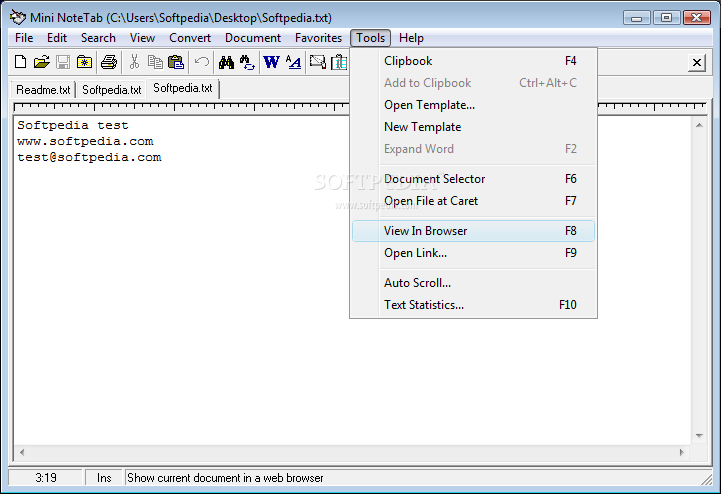This screenshot has width=721, height=494.
Task: Click the Copy icon in toolbar
Action: (x=155, y=62)
